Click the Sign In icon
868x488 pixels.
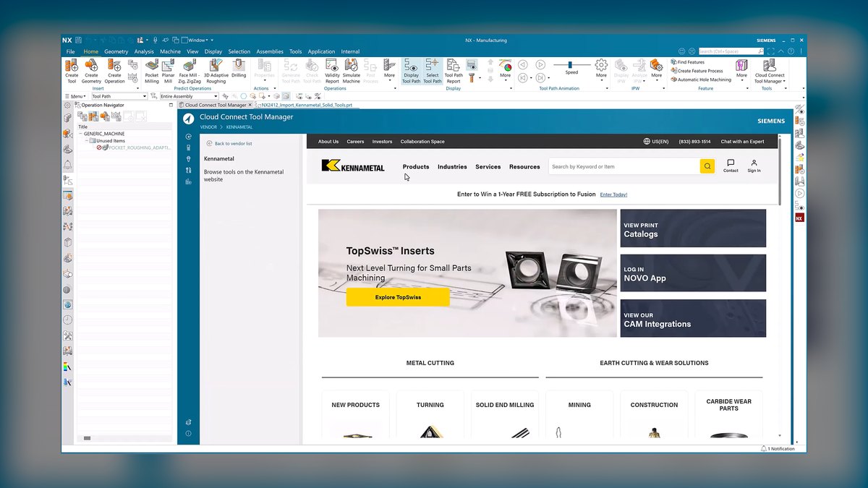pos(754,166)
